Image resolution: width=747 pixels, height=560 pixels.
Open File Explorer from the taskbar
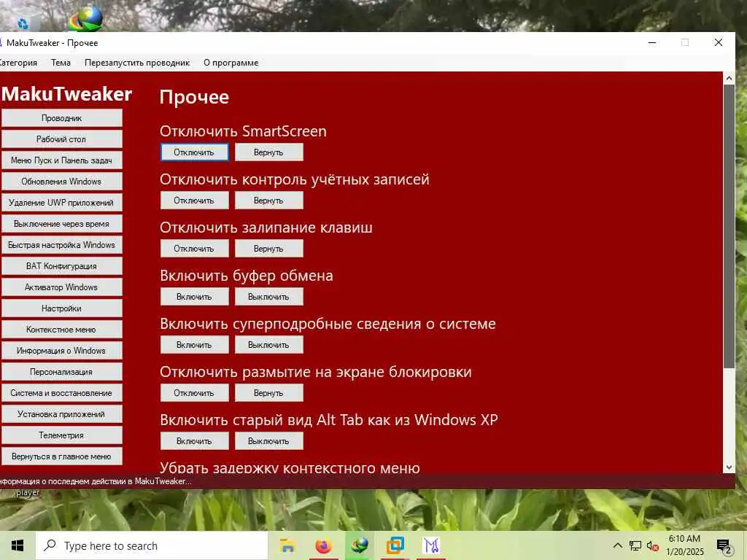point(287,545)
